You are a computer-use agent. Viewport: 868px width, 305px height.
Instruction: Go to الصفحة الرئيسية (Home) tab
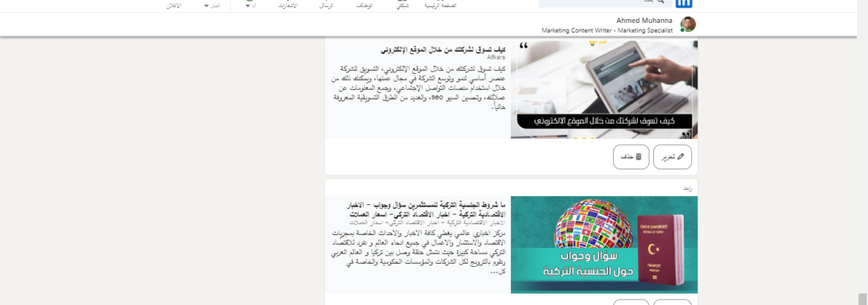point(441,5)
